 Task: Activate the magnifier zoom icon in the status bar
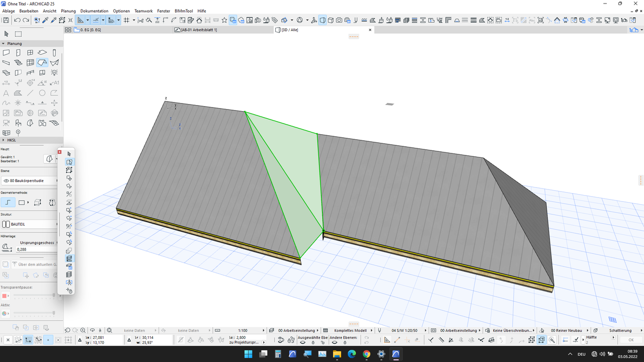click(x=83, y=330)
